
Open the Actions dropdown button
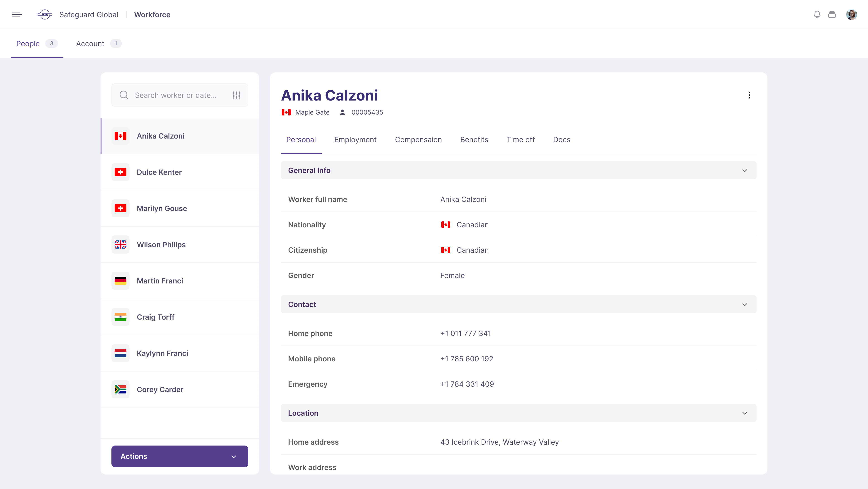[x=180, y=456]
